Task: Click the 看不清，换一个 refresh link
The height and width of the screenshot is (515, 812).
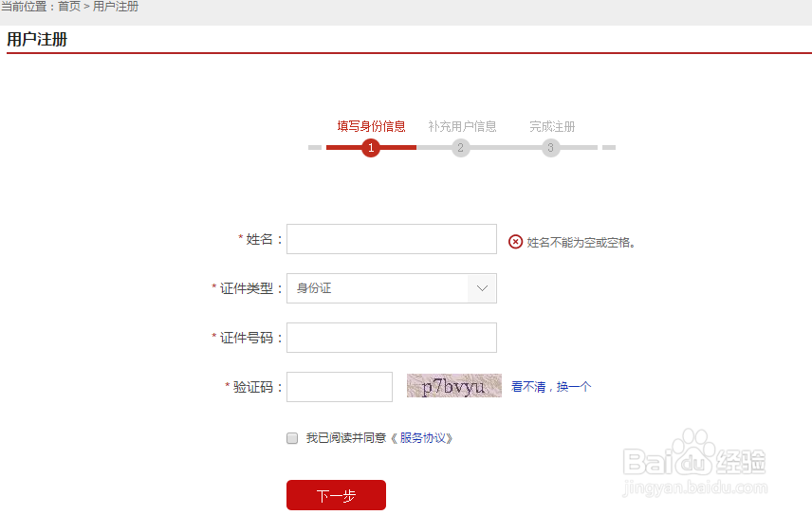Action: [x=551, y=387]
